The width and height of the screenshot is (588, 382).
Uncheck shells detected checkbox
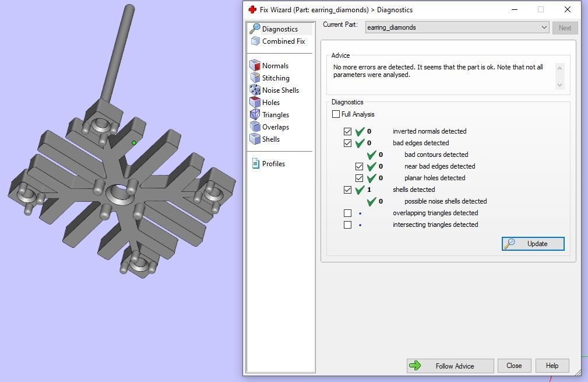coord(348,190)
